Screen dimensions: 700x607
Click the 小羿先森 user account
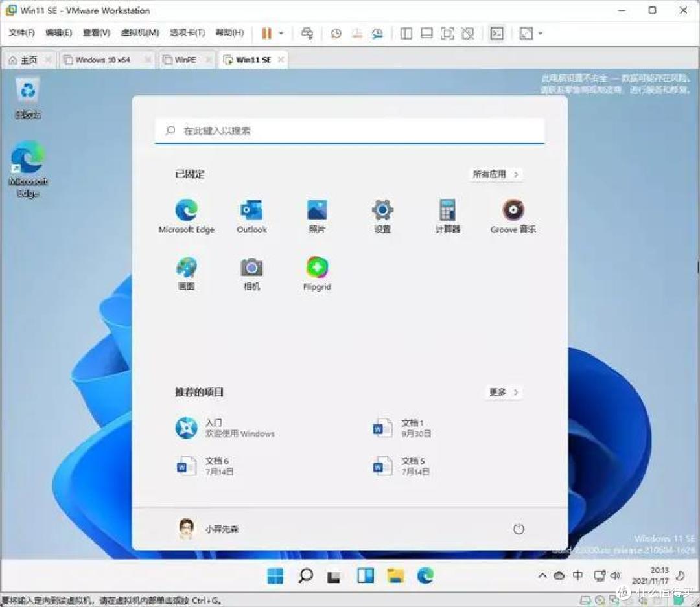coord(208,529)
